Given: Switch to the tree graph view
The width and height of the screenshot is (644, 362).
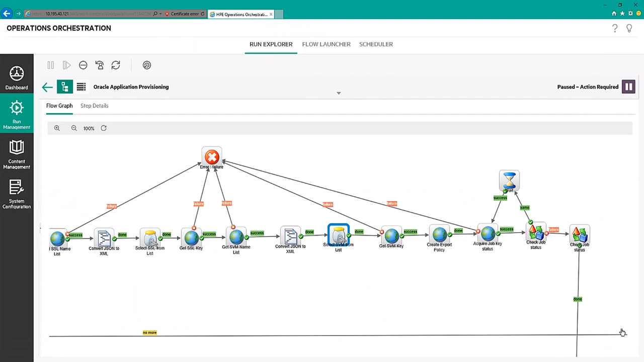Looking at the screenshot, I should click(64, 87).
